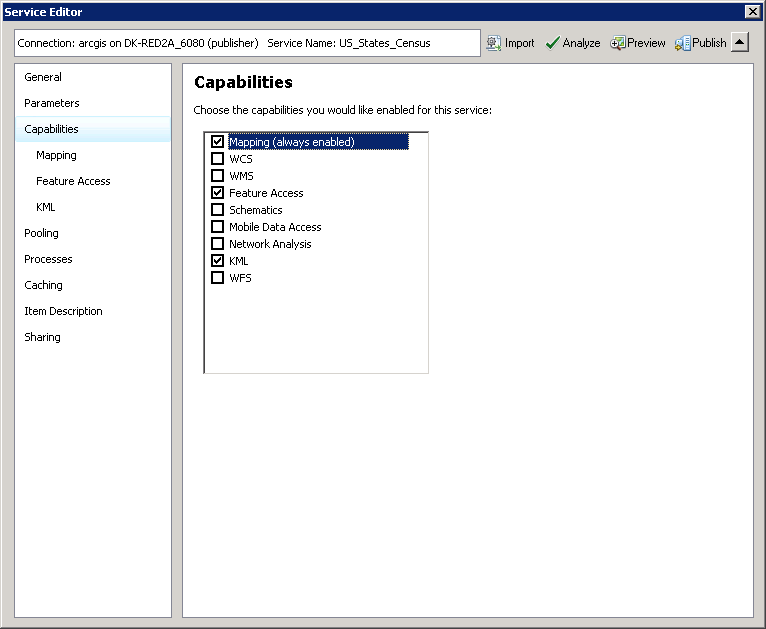
Task: Uncheck the KML capability checkbox
Action: tap(217, 260)
